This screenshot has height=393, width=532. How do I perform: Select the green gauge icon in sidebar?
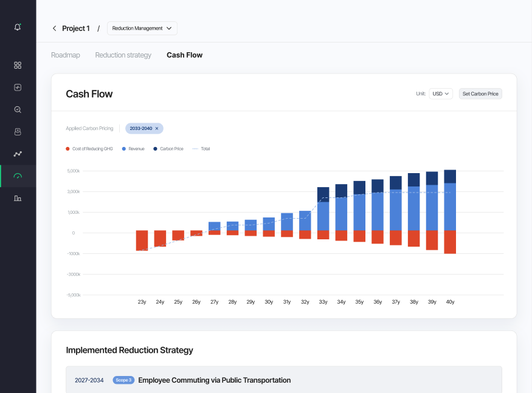point(18,176)
